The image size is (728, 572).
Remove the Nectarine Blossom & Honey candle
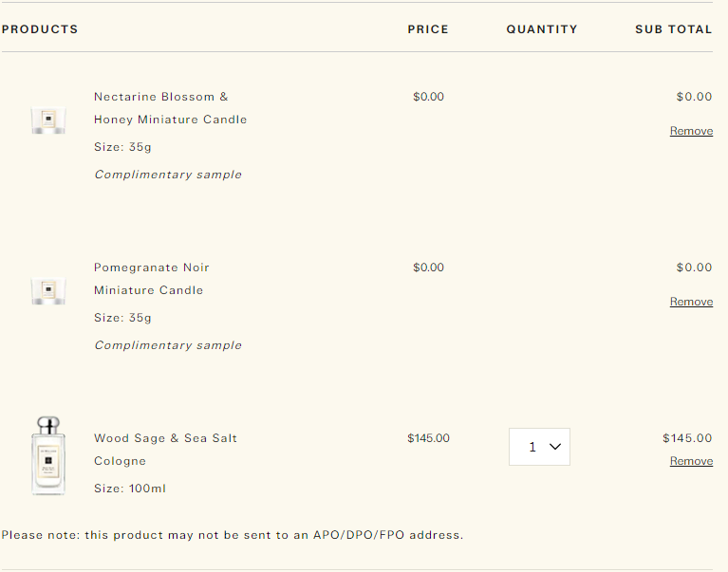(691, 131)
